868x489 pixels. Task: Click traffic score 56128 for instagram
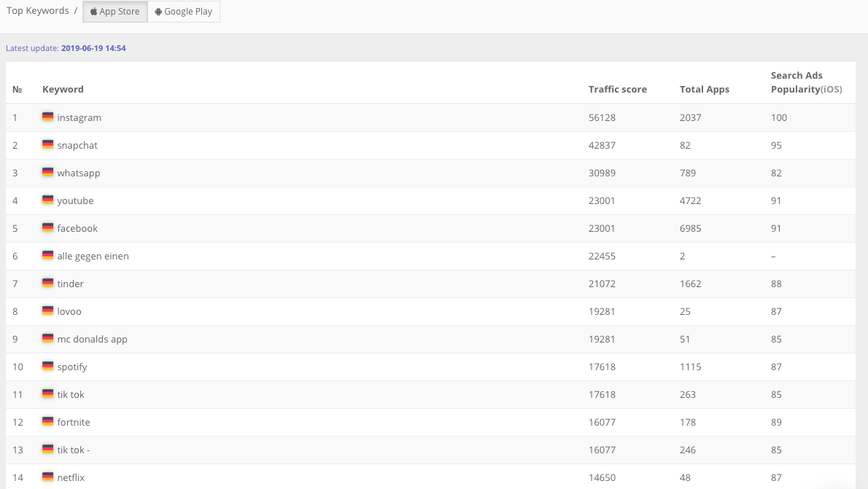[x=602, y=118]
